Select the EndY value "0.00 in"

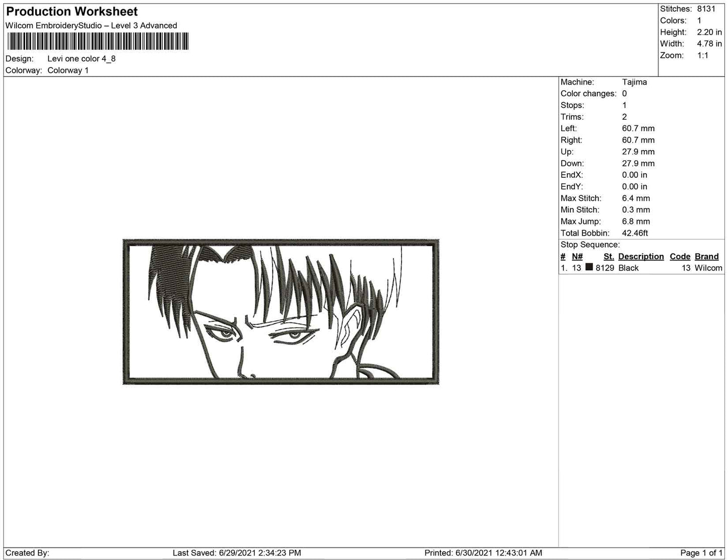635,186
